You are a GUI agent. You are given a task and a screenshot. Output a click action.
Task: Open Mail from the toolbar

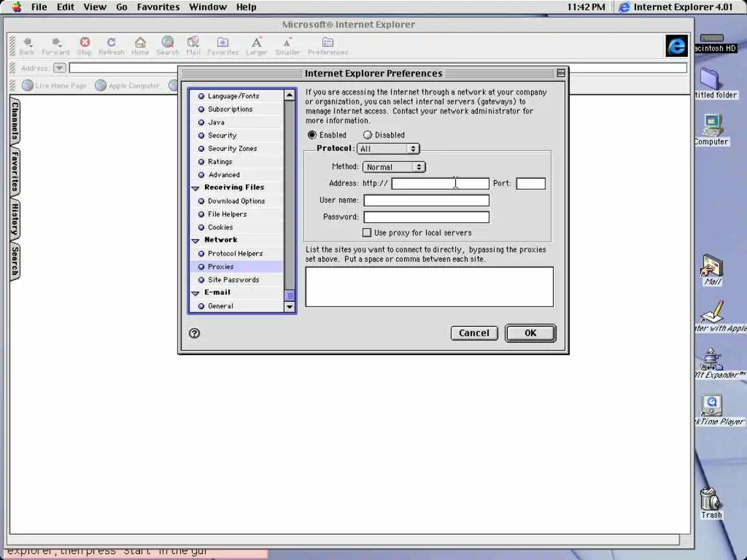point(193,46)
